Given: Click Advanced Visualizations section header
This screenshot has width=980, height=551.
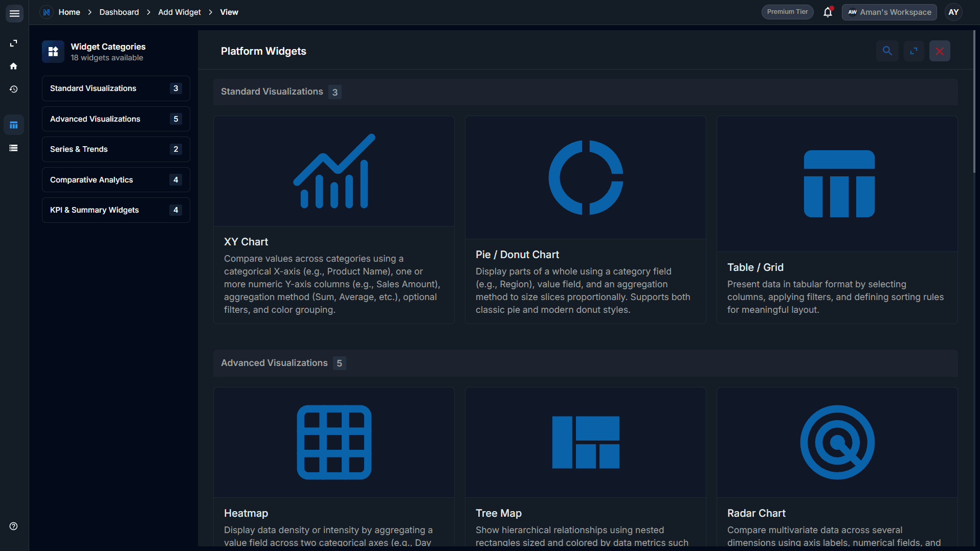Looking at the screenshot, I should click(585, 363).
